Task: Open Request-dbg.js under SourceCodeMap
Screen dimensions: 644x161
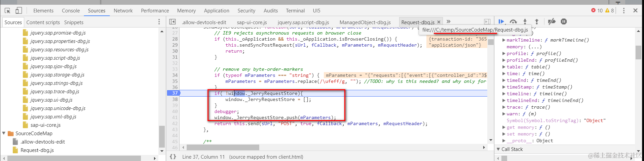Action: tap(37, 150)
